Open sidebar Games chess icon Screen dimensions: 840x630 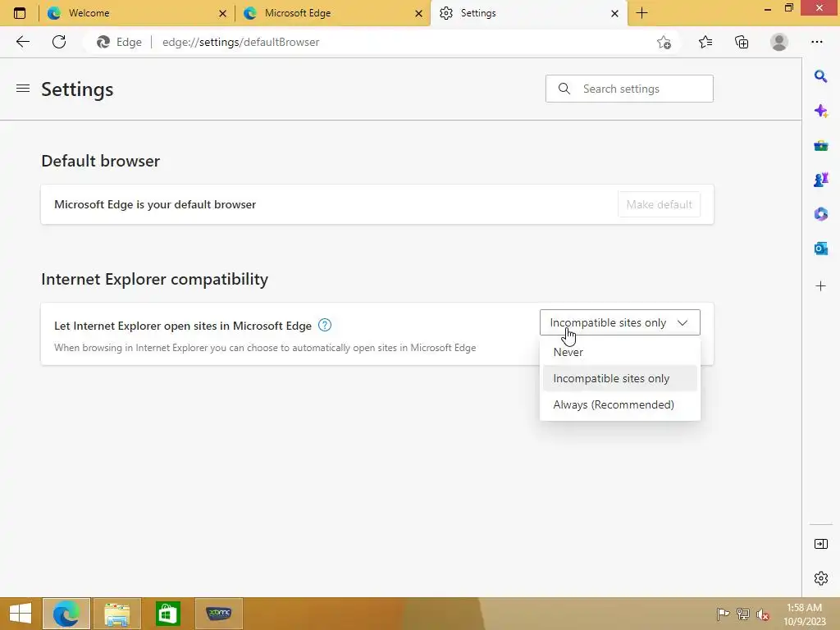pos(820,180)
